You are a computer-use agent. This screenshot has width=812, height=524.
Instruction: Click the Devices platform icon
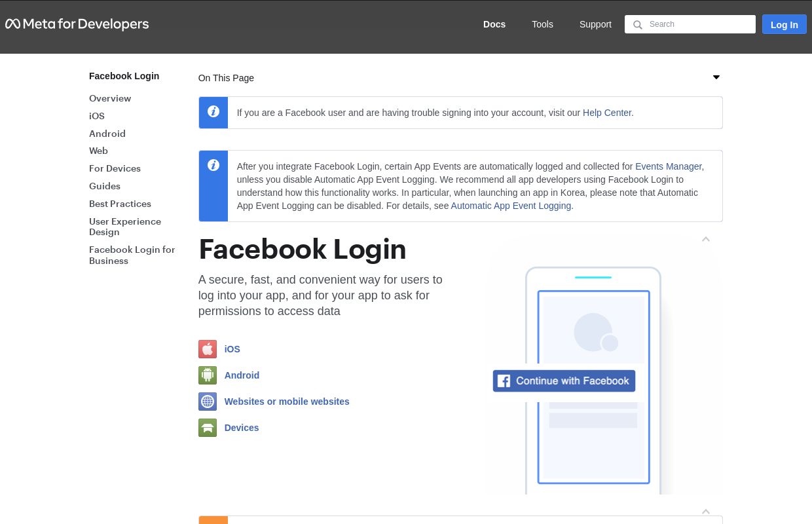207,428
